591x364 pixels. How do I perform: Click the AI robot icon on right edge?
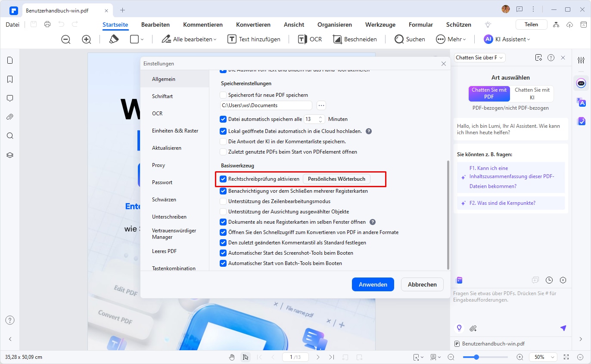(x=581, y=83)
